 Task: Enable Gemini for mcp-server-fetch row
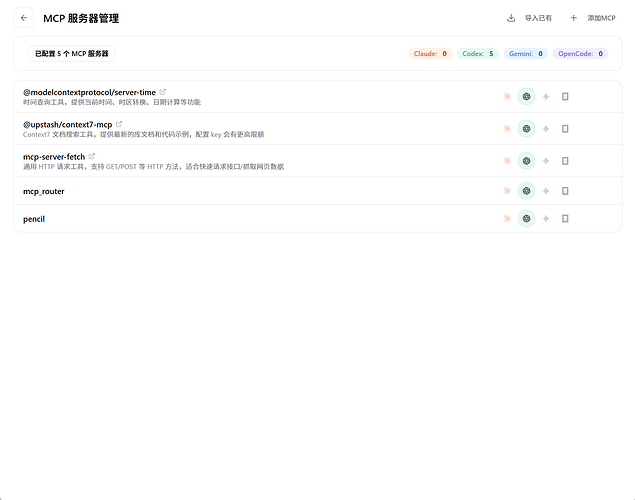[x=546, y=161]
